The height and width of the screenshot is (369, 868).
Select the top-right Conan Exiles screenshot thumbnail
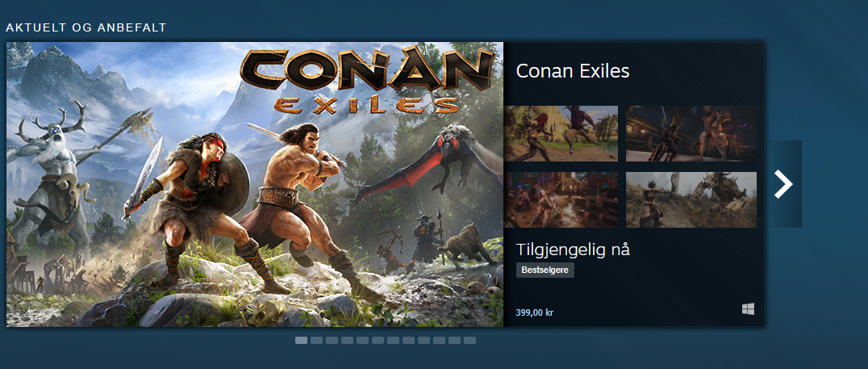tap(691, 133)
